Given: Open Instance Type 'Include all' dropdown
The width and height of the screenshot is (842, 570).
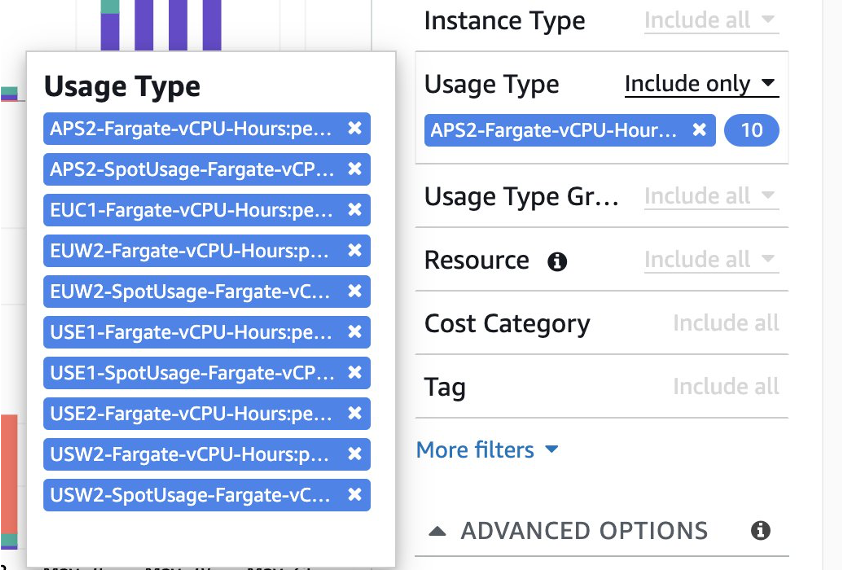Looking at the screenshot, I should [710, 20].
